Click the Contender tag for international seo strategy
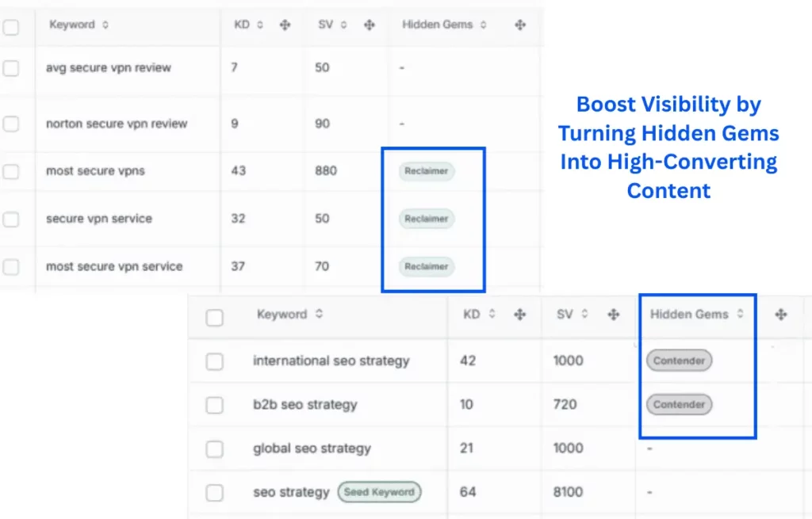This screenshot has width=812, height=519. [x=679, y=361]
